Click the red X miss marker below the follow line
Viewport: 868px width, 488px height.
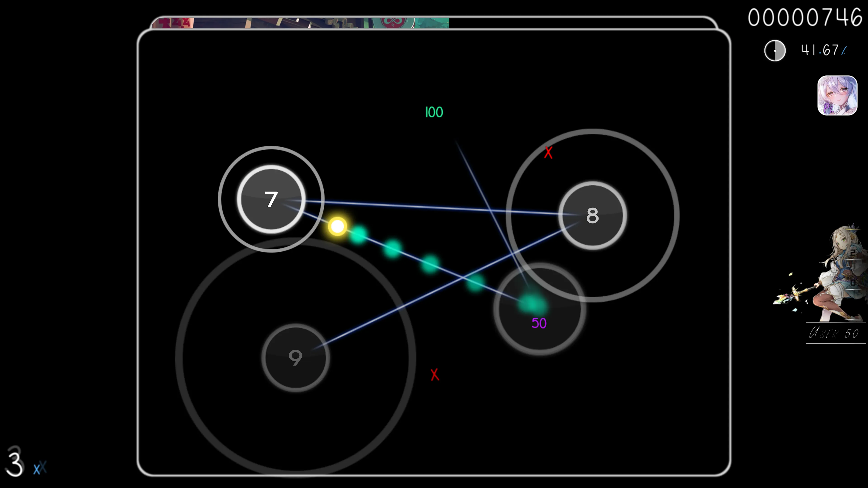435,375
